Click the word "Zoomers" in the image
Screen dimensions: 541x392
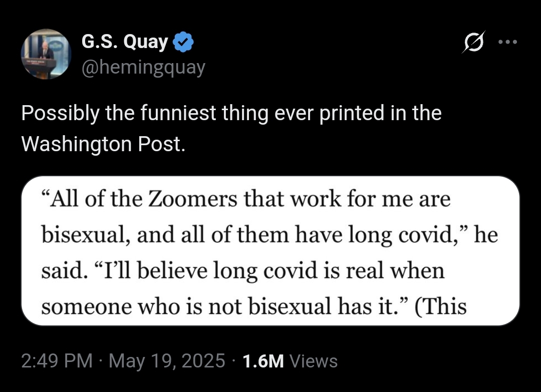point(192,199)
